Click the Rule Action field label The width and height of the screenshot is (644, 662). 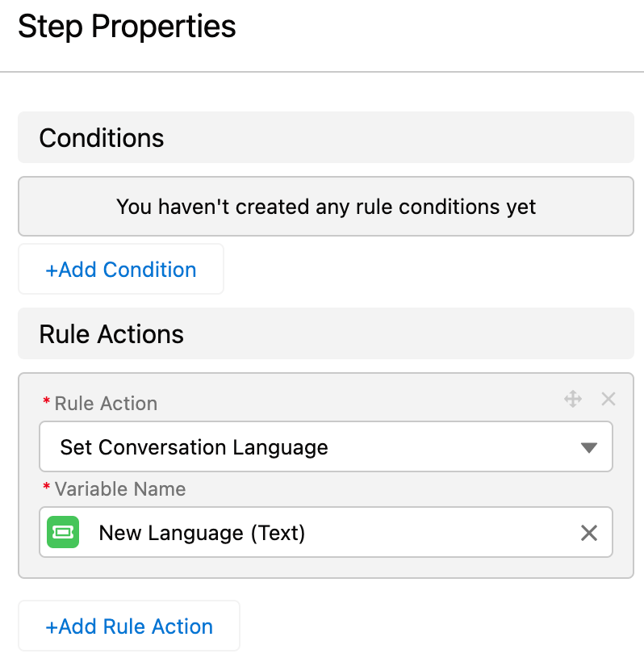tap(106, 404)
